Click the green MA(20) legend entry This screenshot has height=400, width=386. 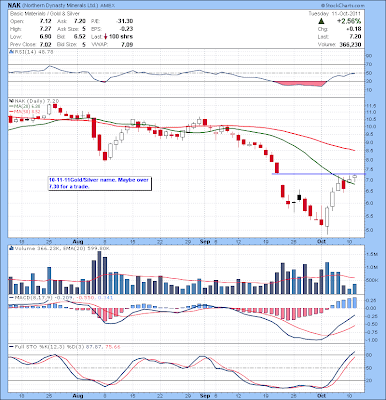[x=25, y=106]
